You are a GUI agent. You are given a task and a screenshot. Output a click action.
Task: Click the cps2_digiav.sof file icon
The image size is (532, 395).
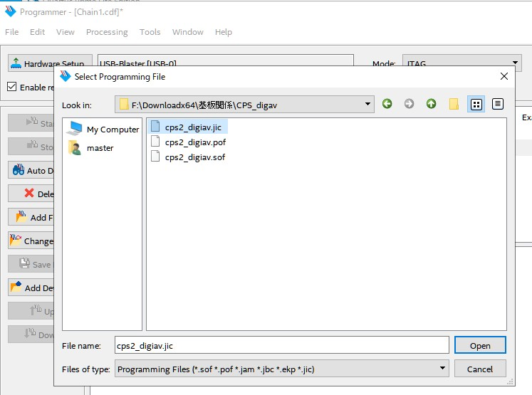(155, 156)
